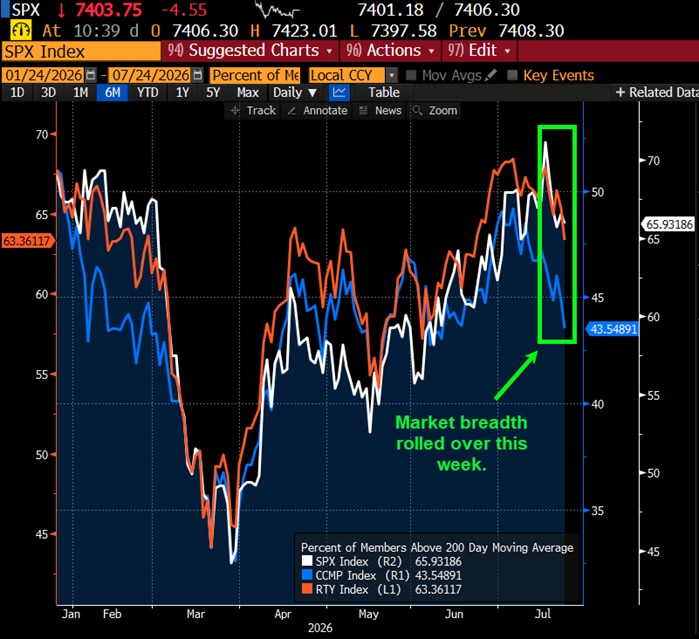Click the Prev close value 7408.30

tap(531, 31)
